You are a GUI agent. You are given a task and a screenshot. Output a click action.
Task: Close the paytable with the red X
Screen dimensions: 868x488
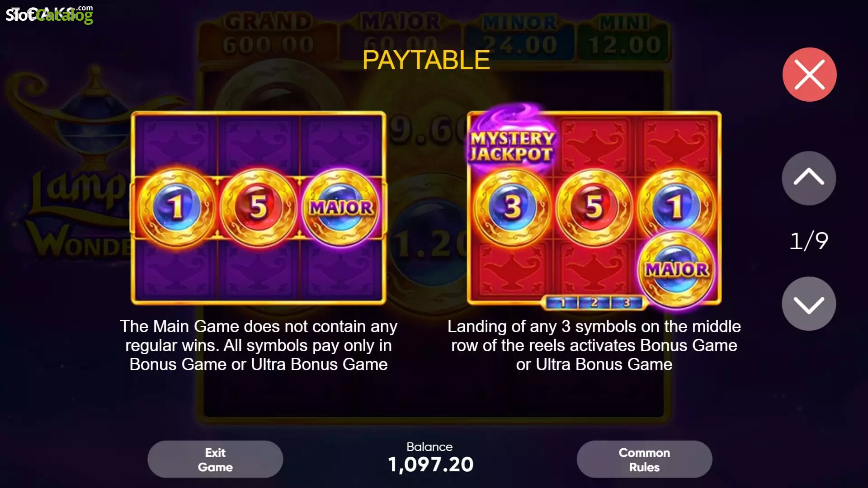coord(809,75)
